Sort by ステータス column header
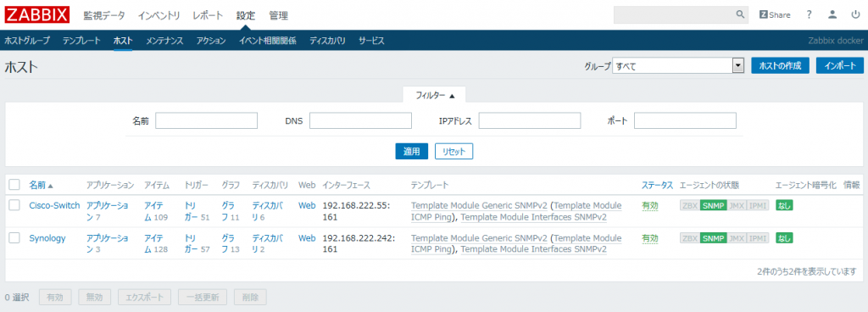This screenshot has height=312, width=868. click(657, 185)
